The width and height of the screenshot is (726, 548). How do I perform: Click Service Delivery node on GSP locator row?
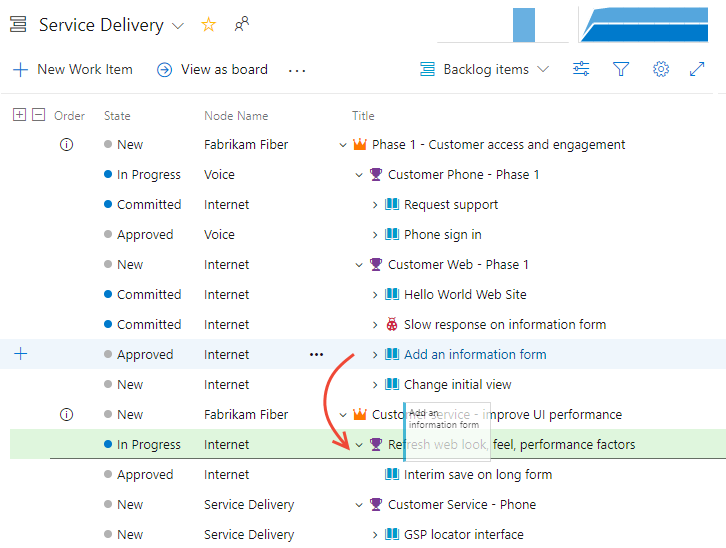click(x=249, y=535)
